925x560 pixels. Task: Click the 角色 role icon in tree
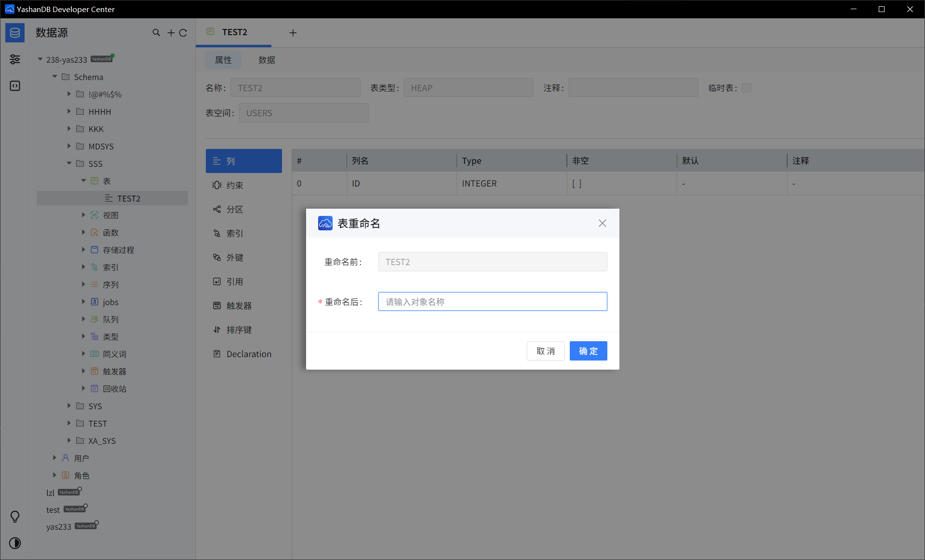click(x=66, y=475)
